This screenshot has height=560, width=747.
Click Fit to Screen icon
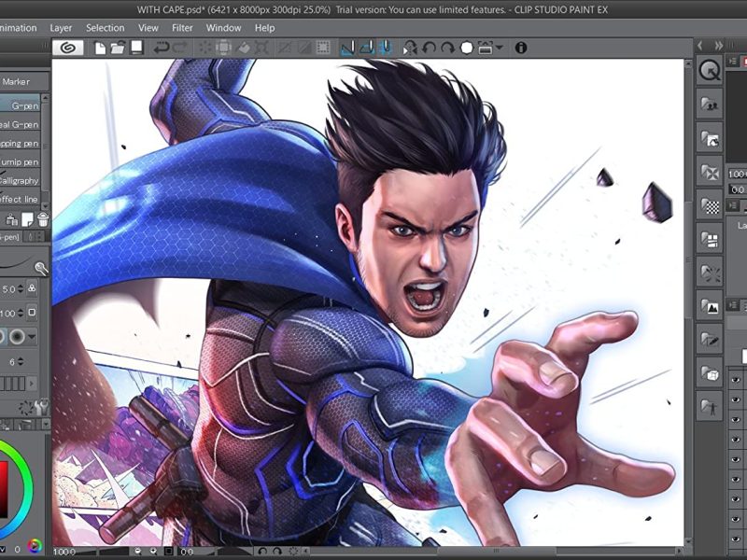485,48
